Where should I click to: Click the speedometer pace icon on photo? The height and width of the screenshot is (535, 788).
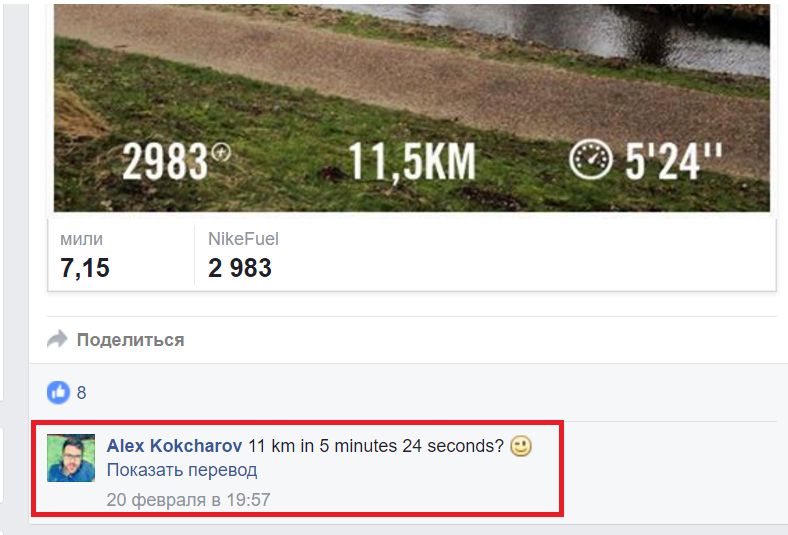point(590,159)
